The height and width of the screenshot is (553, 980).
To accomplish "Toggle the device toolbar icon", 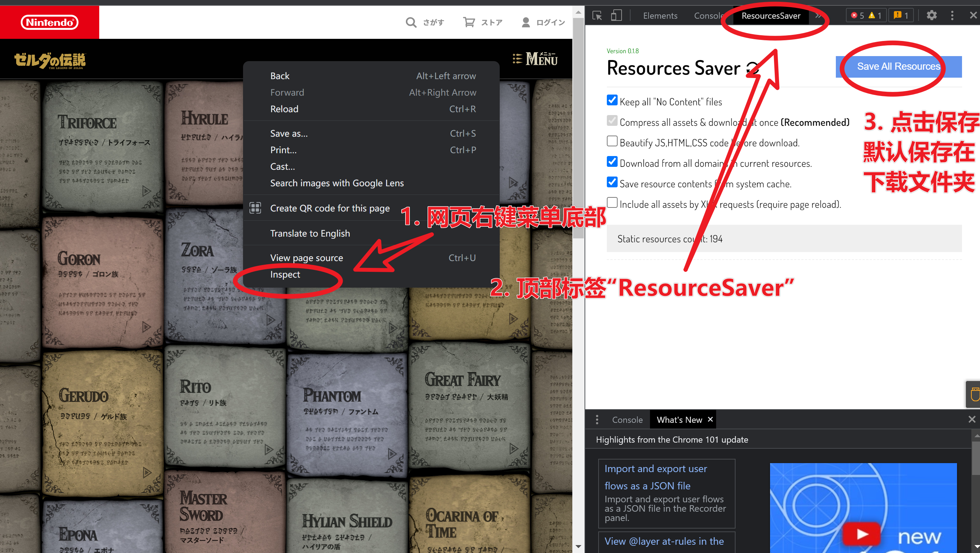I will tap(616, 15).
